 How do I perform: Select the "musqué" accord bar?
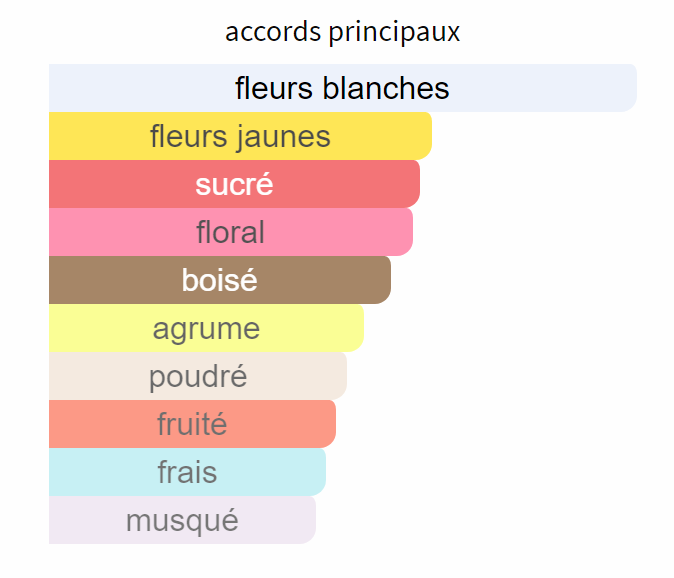coord(182,520)
